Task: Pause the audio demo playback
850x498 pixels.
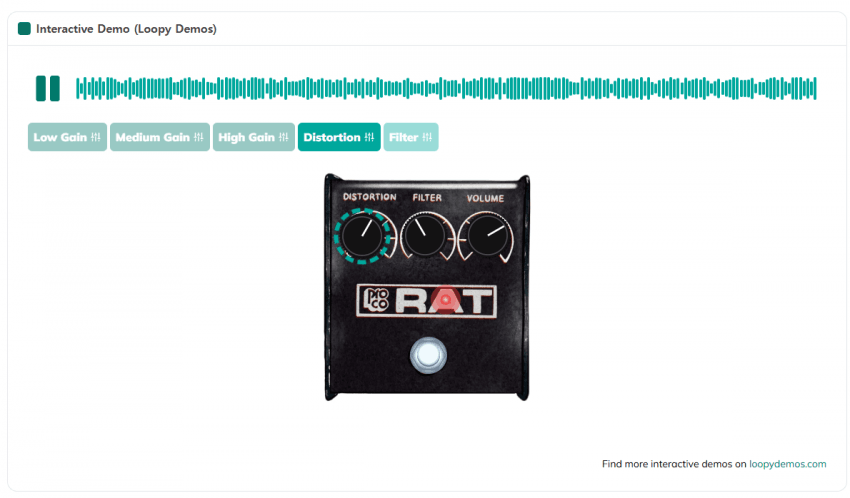Action: [x=47, y=88]
